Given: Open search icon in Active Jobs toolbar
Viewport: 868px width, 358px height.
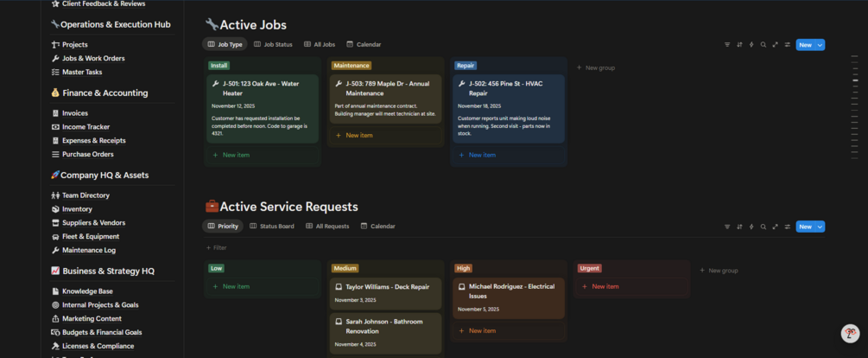Looking at the screenshot, I should pyautogui.click(x=763, y=45).
